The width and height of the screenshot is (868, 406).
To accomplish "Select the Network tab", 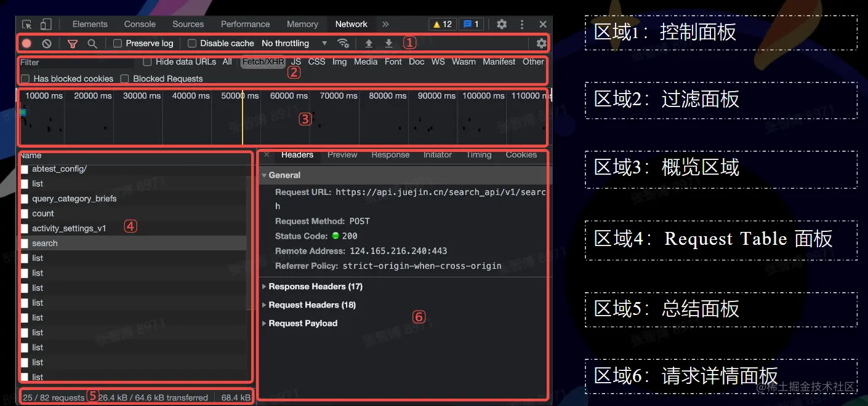I will point(351,24).
